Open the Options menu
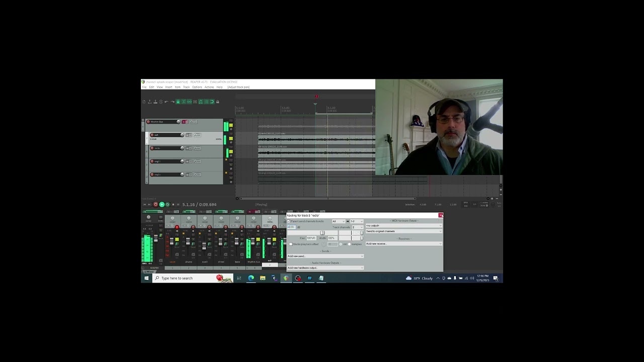This screenshot has height=362, width=644. pos(197,87)
